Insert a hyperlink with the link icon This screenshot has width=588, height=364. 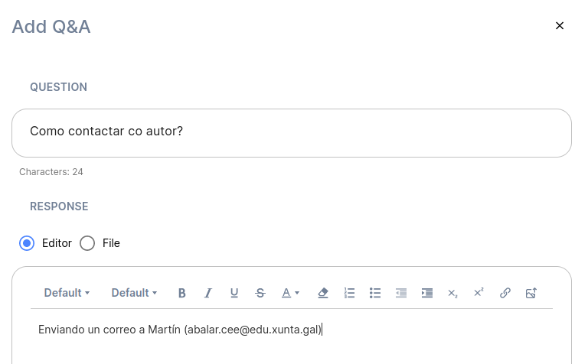(x=505, y=293)
